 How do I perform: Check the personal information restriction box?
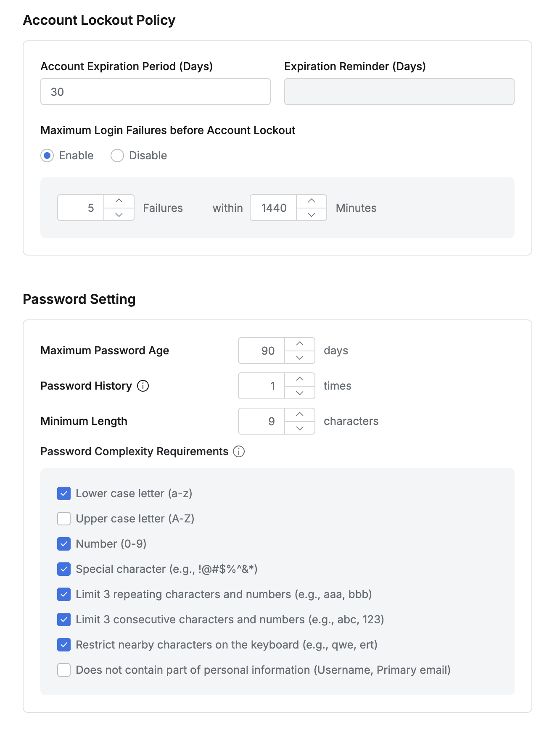tap(64, 670)
